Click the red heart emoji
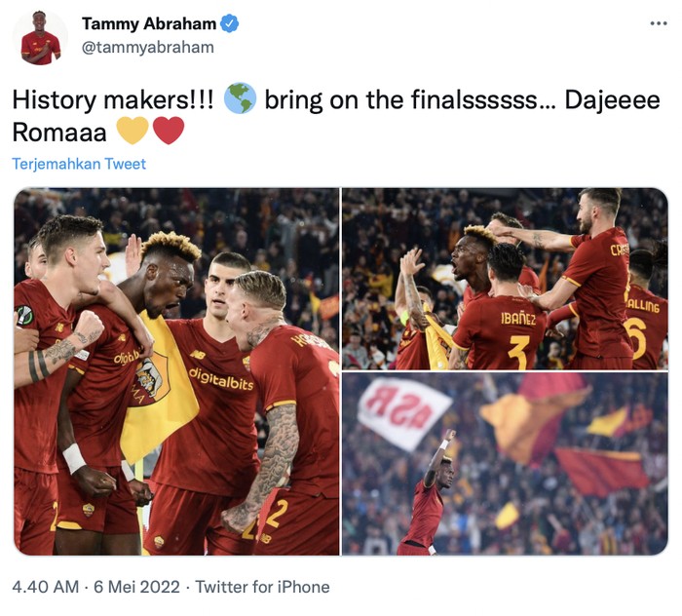The width and height of the screenshot is (682, 616). pyautogui.click(x=169, y=131)
